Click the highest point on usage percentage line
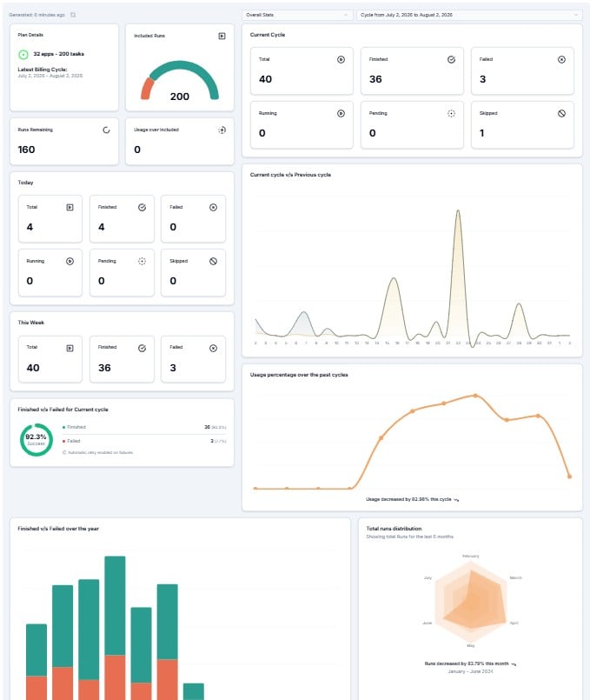Screen dimensions: 590x700 475,396
